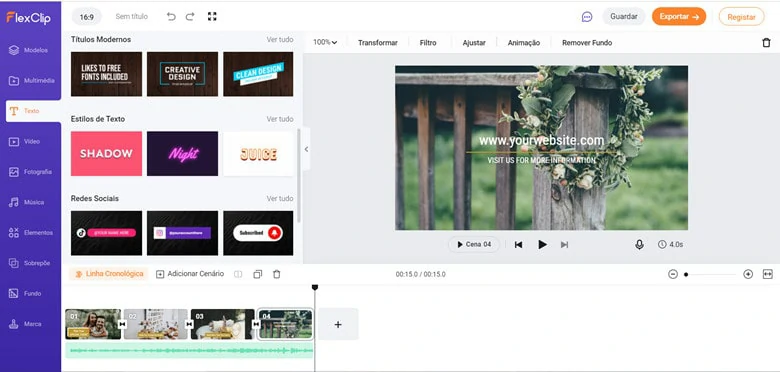
Task: Click the www.yourwebsite.com text on canvas
Action: click(x=541, y=141)
